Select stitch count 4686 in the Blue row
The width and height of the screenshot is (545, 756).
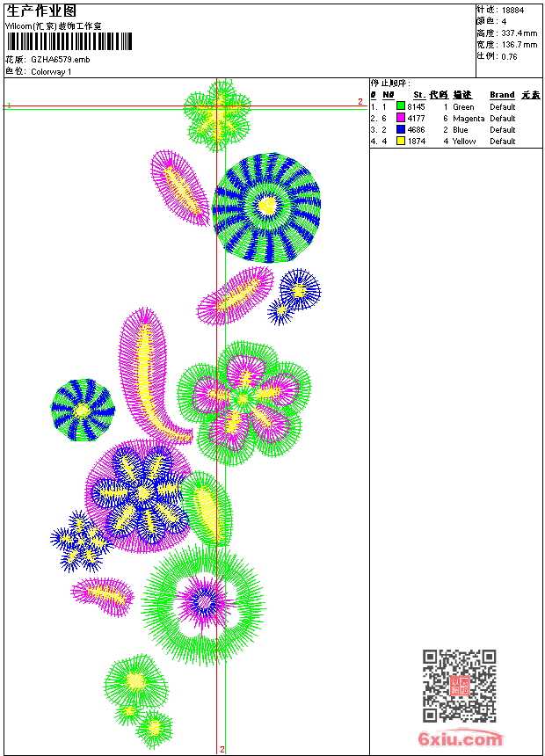pyautogui.click(x=417, y=130)
